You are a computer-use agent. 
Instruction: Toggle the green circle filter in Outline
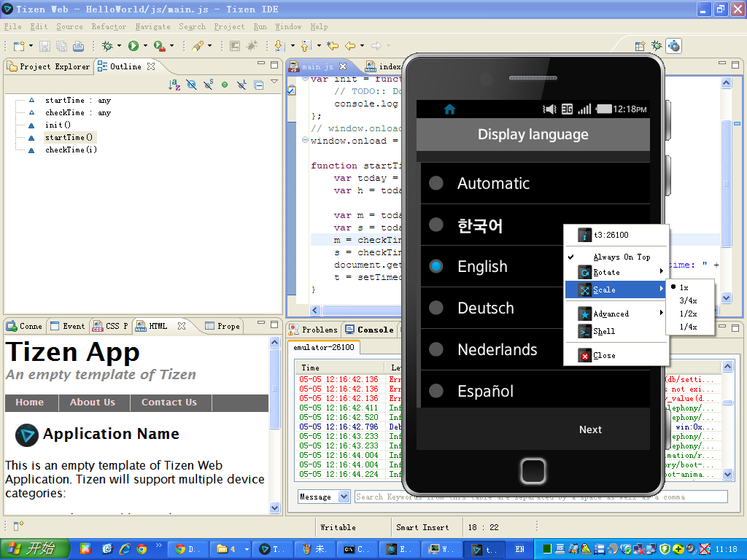[x=225, y=85]
